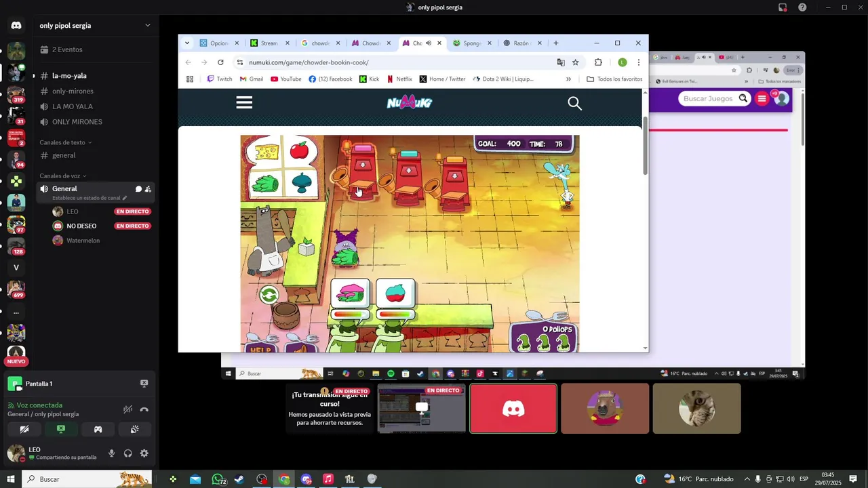Show more bookmarks with the double chevron

point(568,79)
